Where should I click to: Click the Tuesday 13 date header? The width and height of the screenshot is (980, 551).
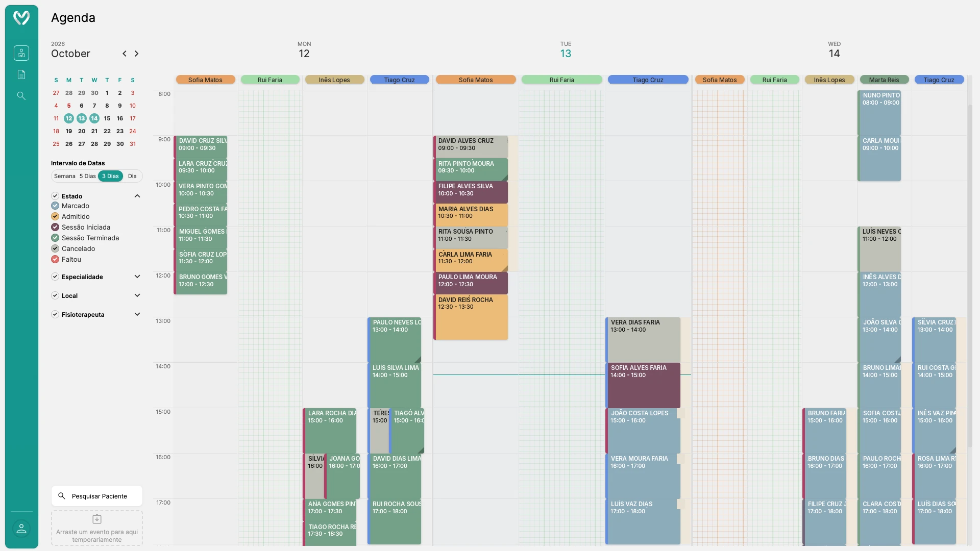click(566, 50)
